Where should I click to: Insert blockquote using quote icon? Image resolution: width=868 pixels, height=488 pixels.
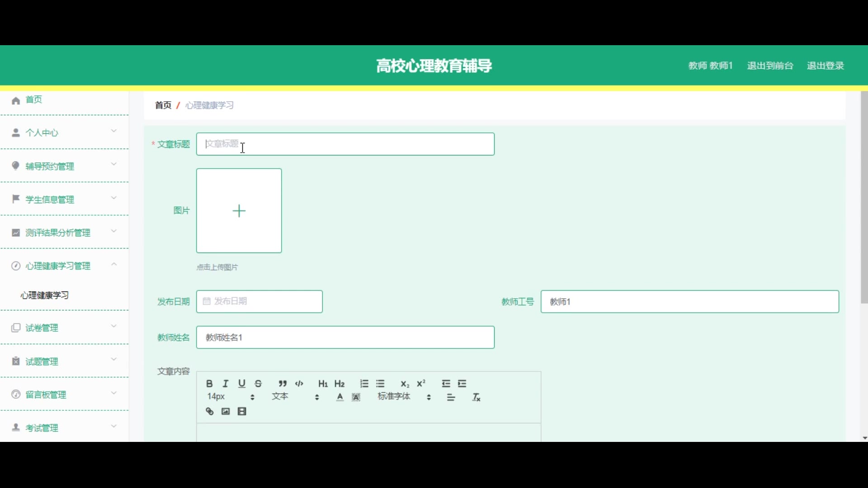283,384
